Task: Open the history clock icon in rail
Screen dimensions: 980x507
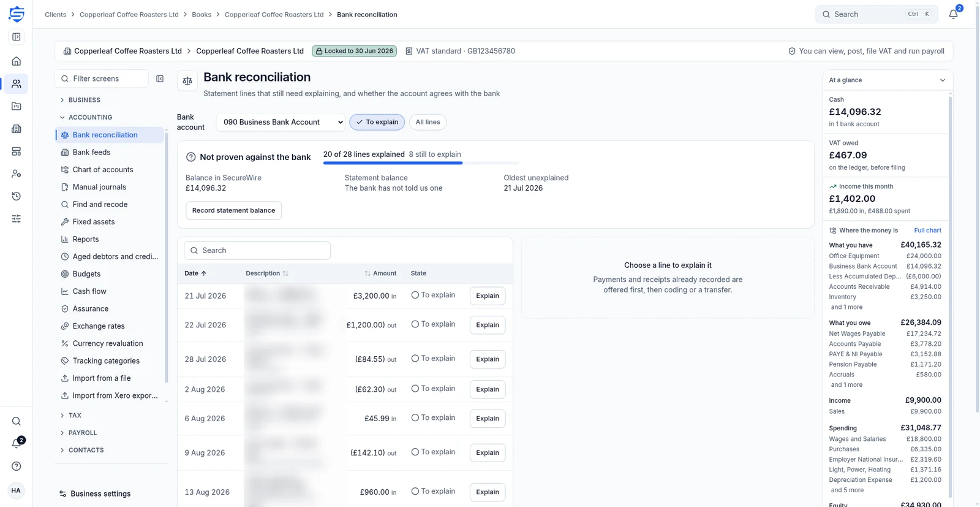Action: click(17, 196)
